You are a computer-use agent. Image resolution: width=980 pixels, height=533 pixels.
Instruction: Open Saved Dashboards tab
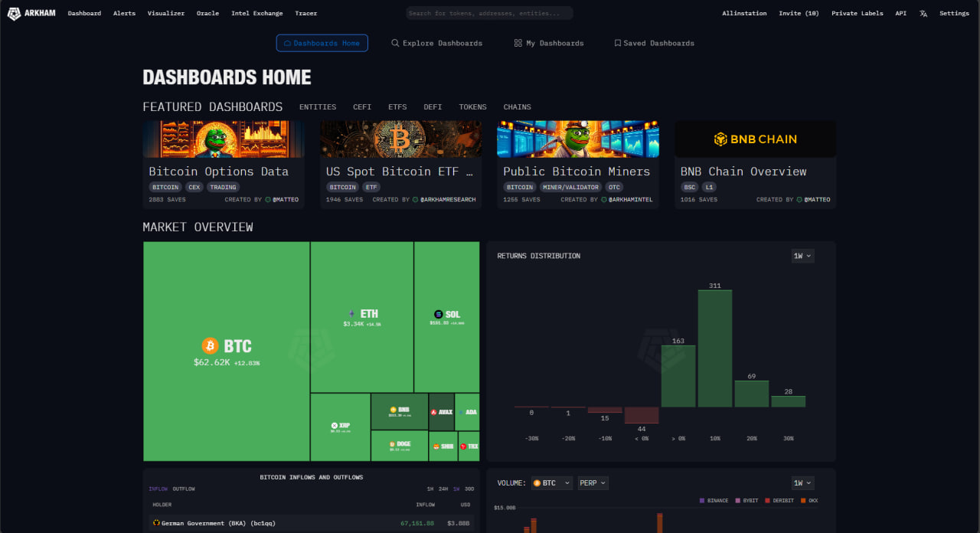click(655, 43)
